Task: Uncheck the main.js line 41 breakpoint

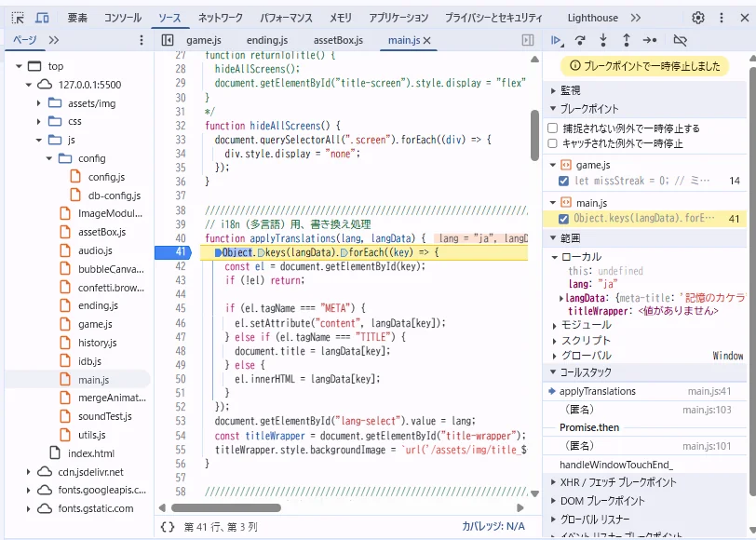Action: click(563, 219)
